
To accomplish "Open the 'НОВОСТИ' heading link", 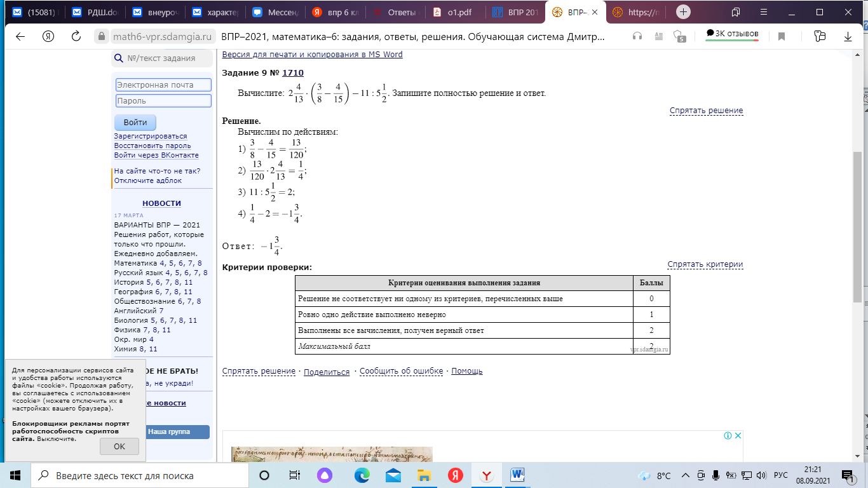I will coord(161,203).
